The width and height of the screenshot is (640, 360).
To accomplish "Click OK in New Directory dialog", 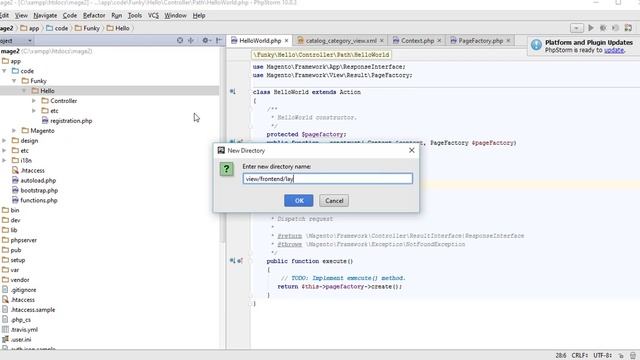I will point(298,200).
